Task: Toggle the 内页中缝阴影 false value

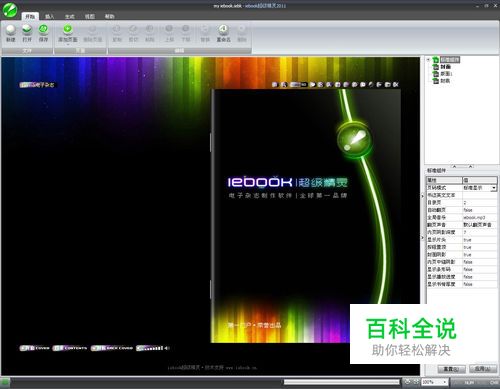Action: coord(479,262)
